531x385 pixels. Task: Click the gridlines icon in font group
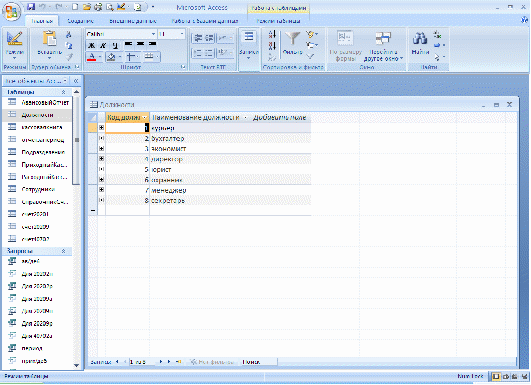(131, 57)
